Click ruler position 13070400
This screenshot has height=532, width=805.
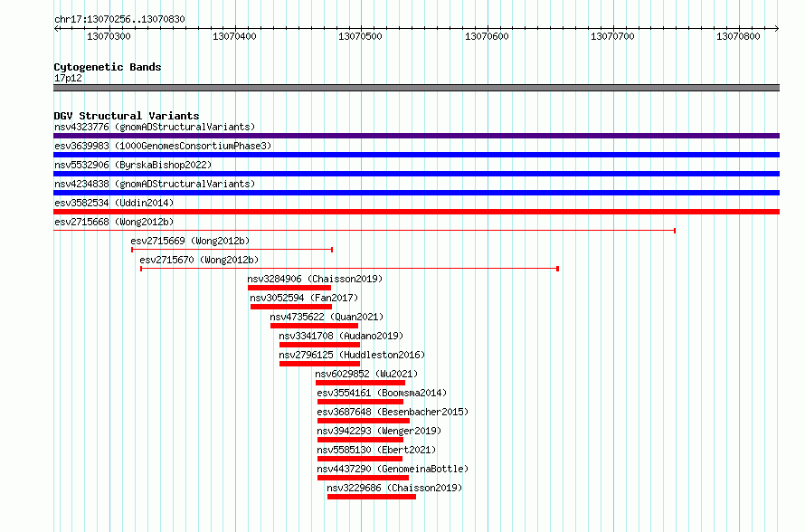[234, 36]
